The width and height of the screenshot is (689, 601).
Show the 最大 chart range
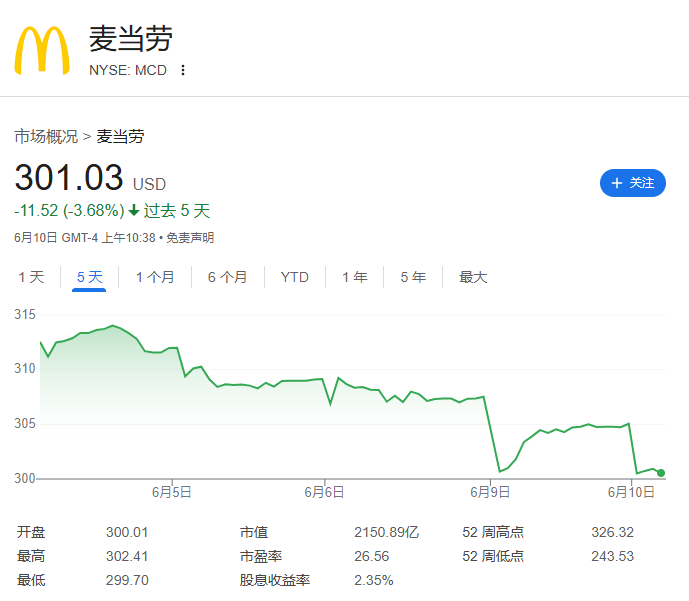473,277
